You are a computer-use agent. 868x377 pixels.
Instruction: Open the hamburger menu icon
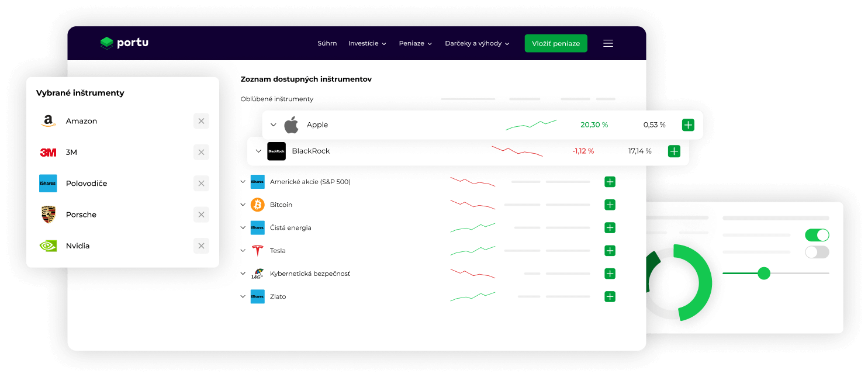click(608, 43)
